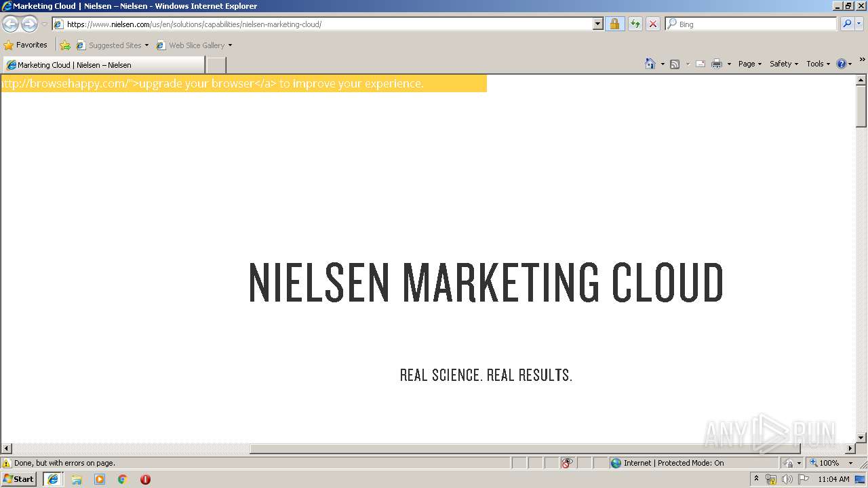The width and height of the screenshot is (868, 488).
Task: Expand the address bar autocomplete dropdown
Action: tap(597, 24)
